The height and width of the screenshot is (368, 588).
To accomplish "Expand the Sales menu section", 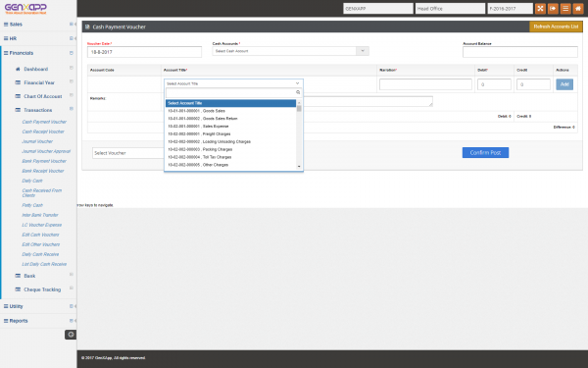I will tap(72, 25).
